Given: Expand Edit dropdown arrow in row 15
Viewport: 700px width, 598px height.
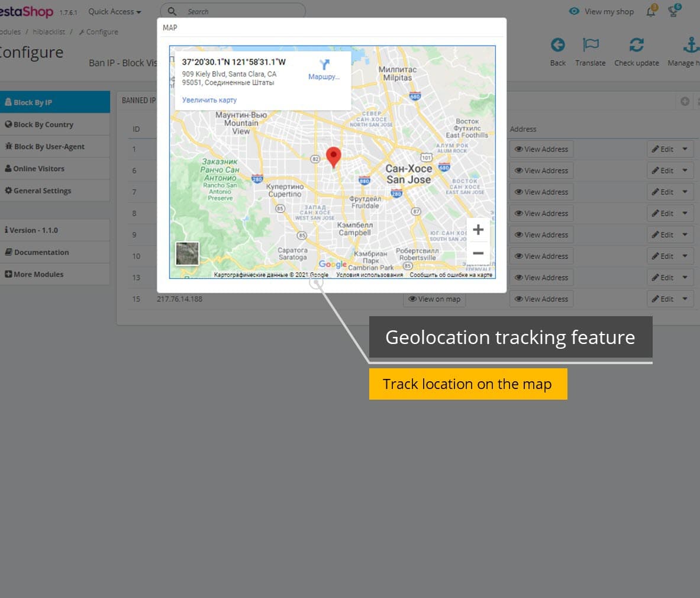Looking at the screenshot, I should click(685, 299).
